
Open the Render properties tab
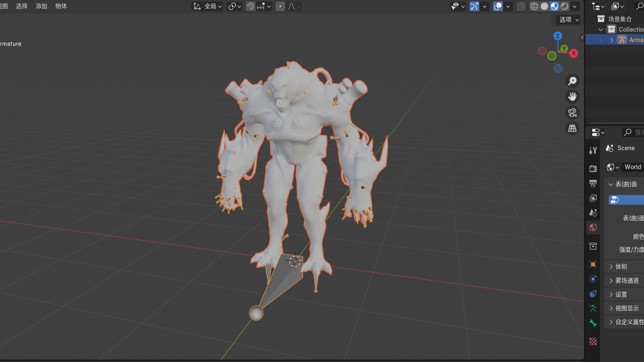(x=593, y=168)
